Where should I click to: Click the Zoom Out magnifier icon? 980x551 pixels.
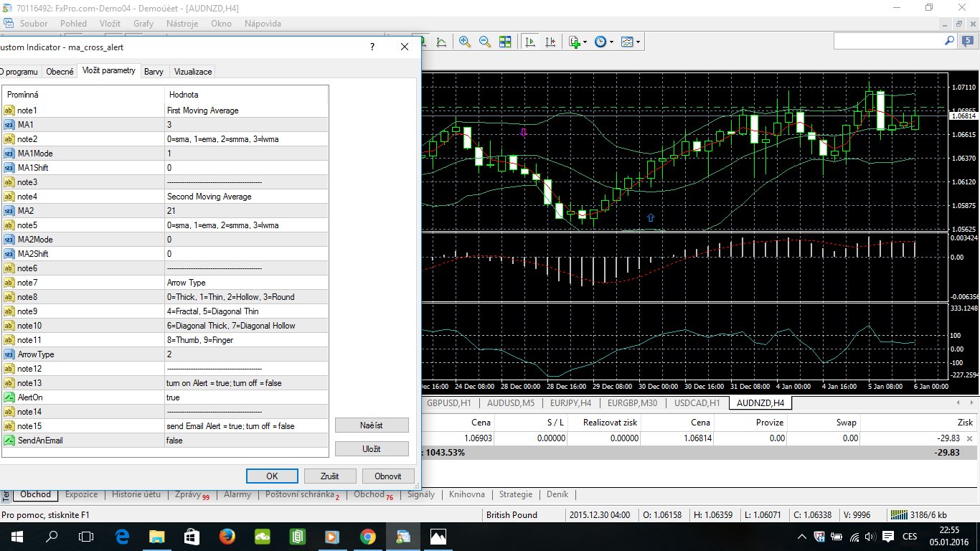coord(485,42)
